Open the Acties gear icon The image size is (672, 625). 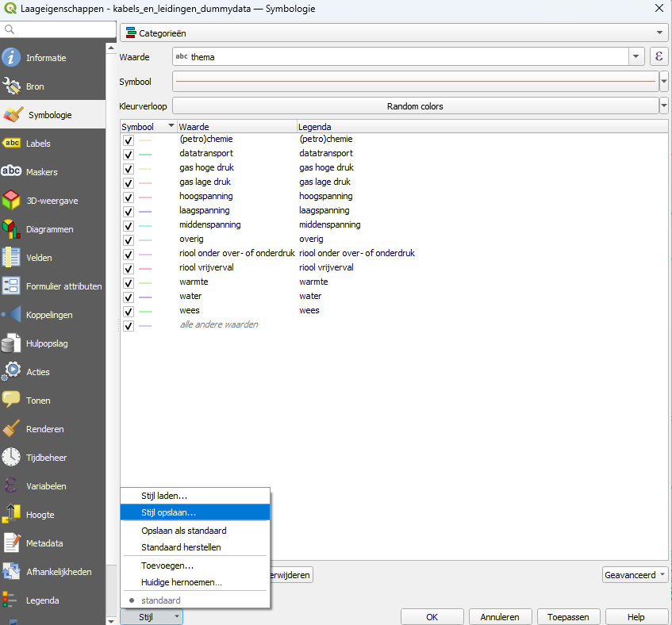point(11,371)
